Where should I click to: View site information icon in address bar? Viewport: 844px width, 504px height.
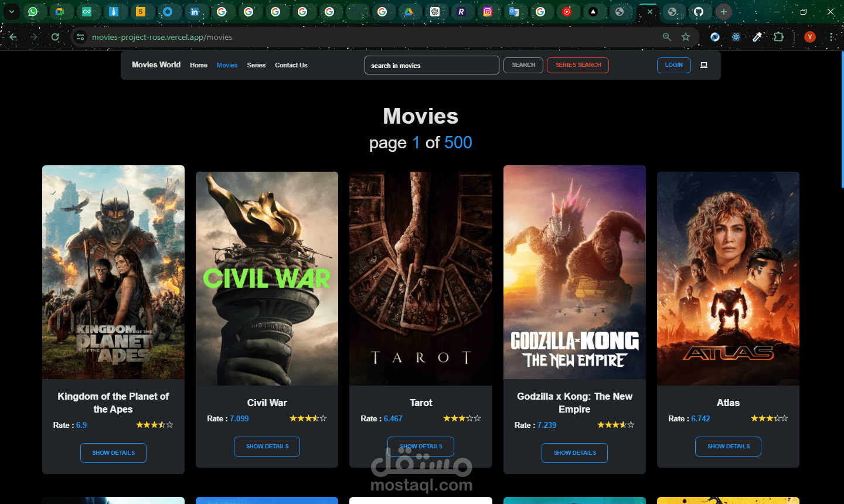[x=81, y=37]
